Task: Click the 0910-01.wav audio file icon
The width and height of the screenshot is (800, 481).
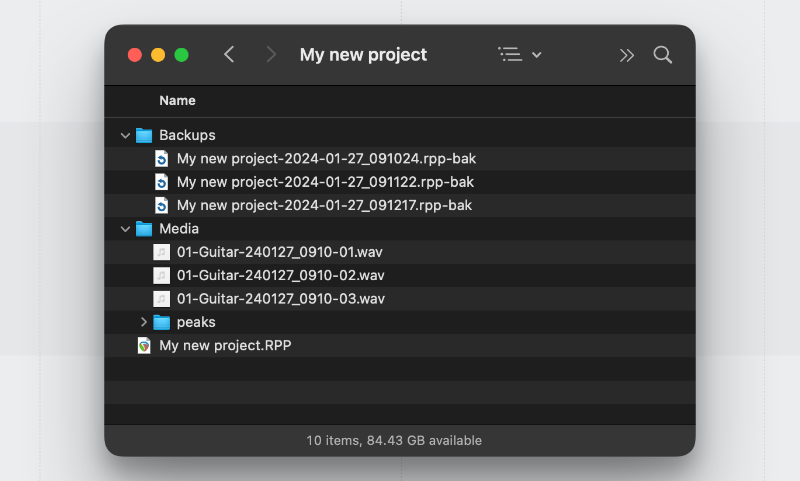Action: [x=161, y=252]
